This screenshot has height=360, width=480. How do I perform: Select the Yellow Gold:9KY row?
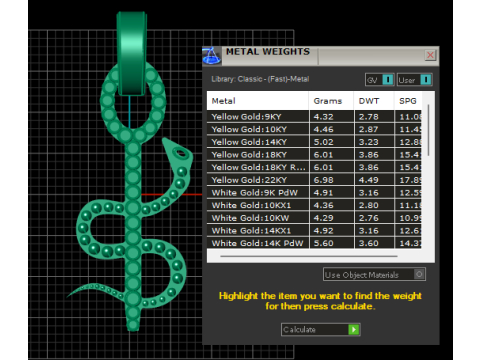pos(314,117)
